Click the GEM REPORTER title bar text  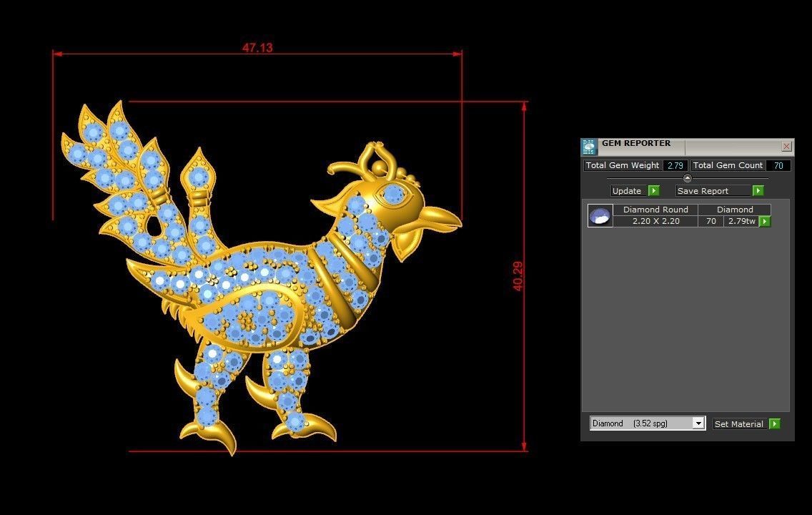click(636, 143)
